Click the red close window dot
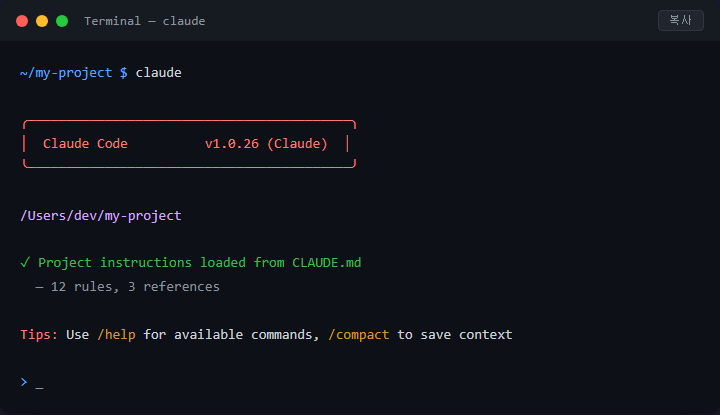 22,21
